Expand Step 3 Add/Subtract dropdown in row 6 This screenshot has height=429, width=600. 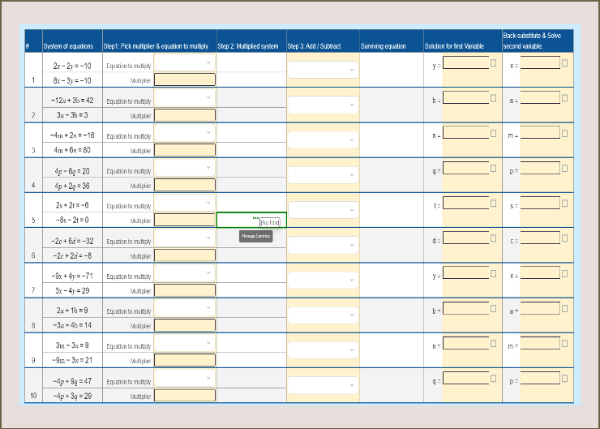323,245
